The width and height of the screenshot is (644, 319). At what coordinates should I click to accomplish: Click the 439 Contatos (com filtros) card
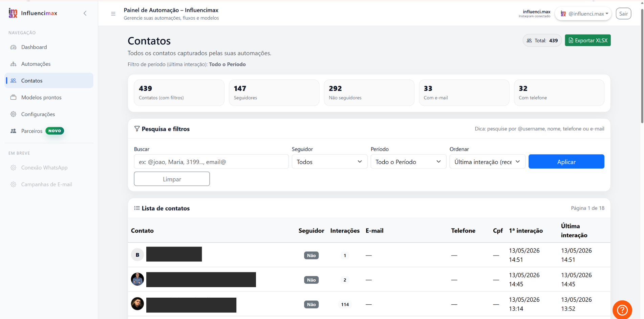(179, 93)
